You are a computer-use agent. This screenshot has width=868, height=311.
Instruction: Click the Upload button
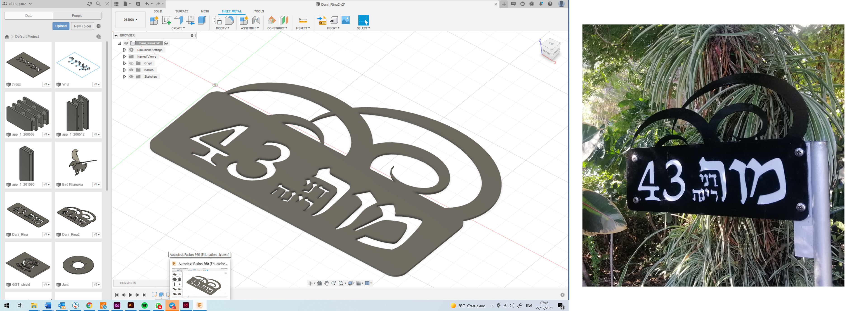[x=61, y=26]
